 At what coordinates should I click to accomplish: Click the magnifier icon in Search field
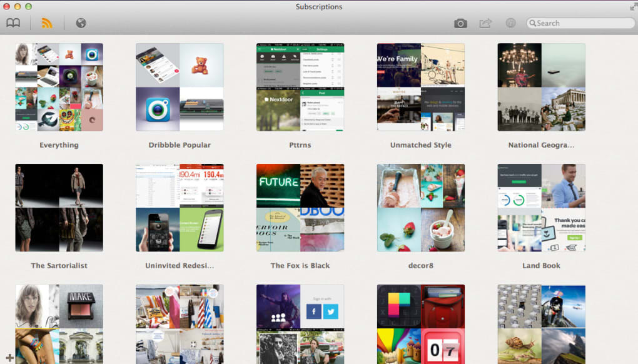click(532, 23)
